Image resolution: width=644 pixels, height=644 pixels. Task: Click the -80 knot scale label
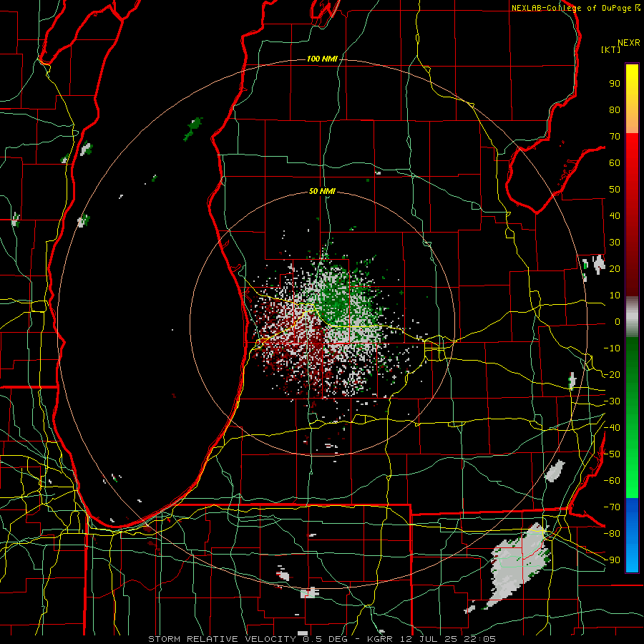coord(612,534)
